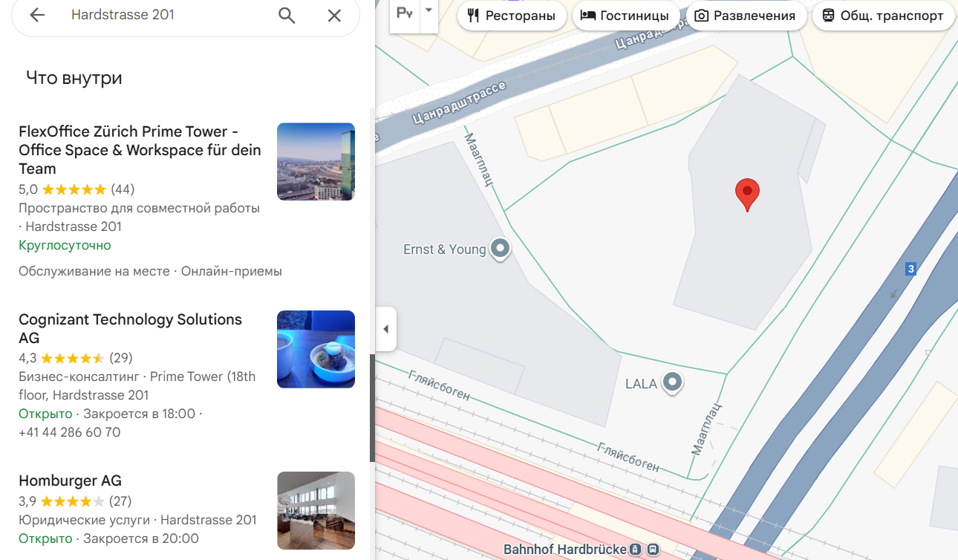Click the magnifier search icon

287,15
